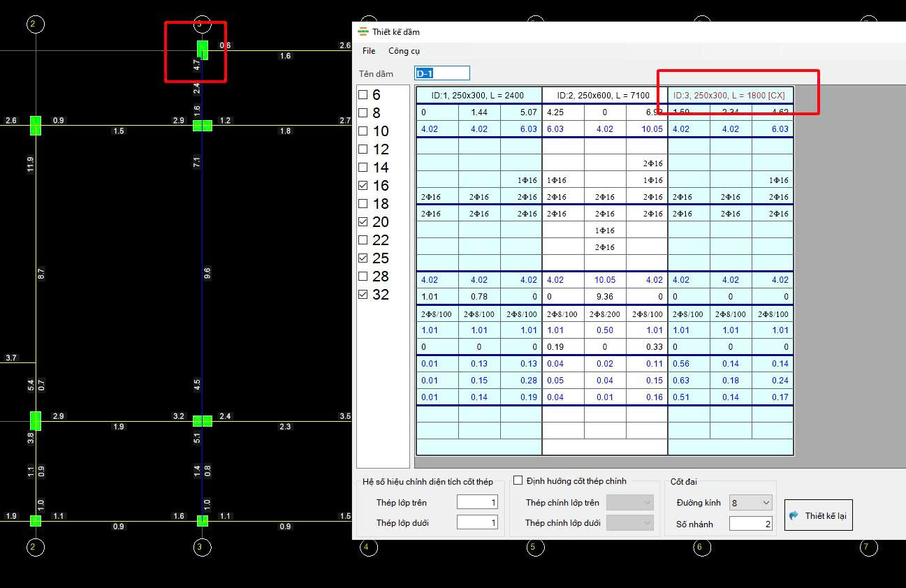Open Thép chính lớp trên dropdown

(630, 502)
